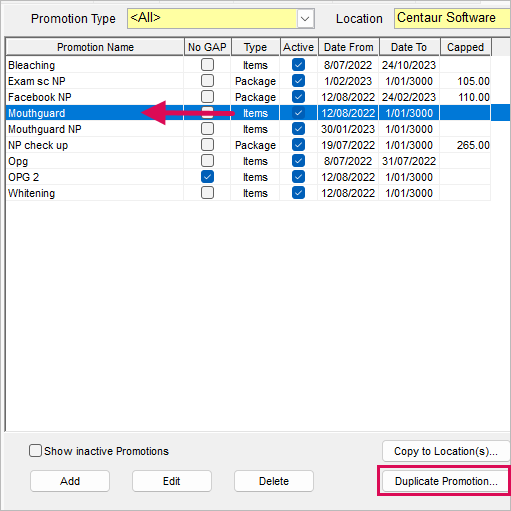Open Duplicate Promotion dialog
This screenshot has width=511, height=511.
(446, 481)
